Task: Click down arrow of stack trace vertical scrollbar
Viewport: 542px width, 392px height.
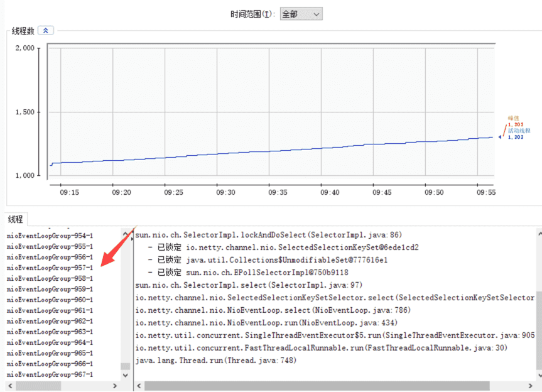Action: click(538, 375)
